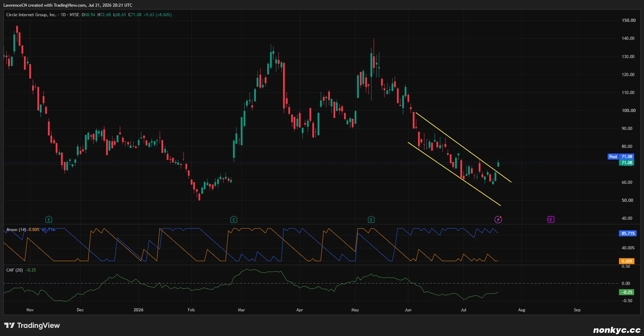Screen dimensions: 644x336
Task: Click the green earnings E marker near March
Action: 233,220
